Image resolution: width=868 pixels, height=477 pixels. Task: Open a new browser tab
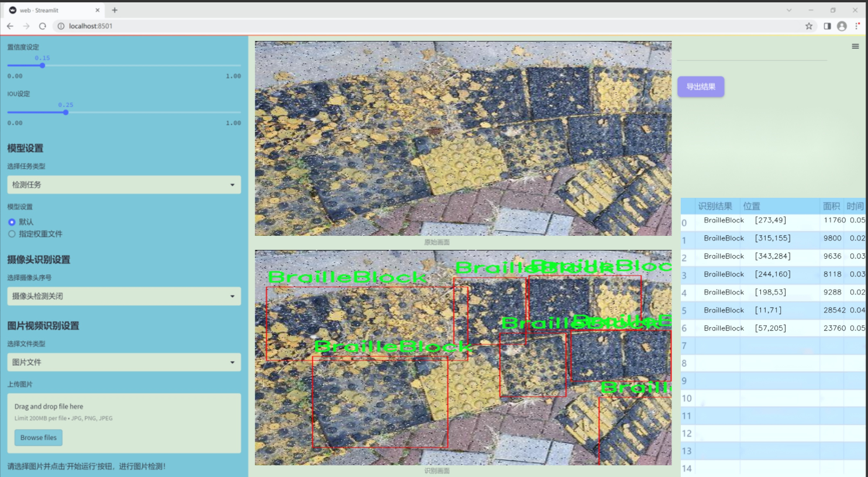click(x=115, y=10)
